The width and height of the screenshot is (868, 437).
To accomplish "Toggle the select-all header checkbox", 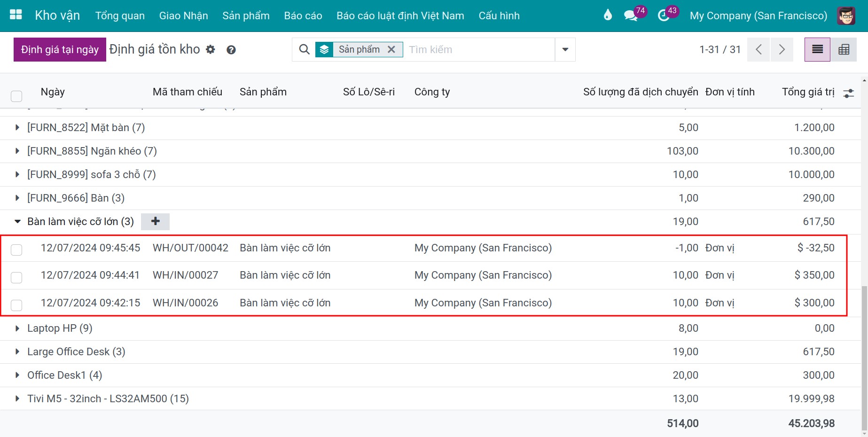I will (16, 96).
